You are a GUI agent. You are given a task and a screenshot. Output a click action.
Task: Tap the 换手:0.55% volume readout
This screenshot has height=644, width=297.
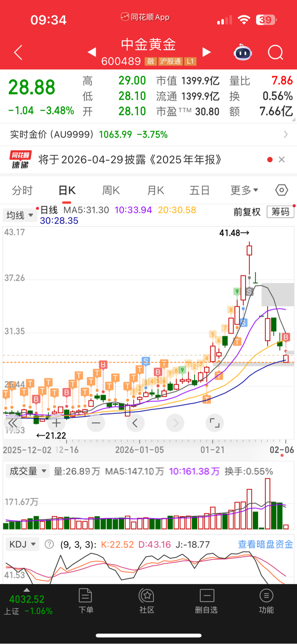point(249,471)
